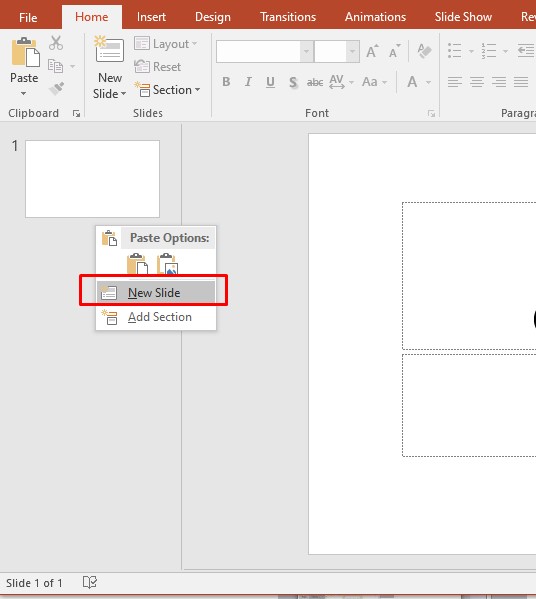Image resolution: width=536 pixels, height=599 pixels.
Task: Click the Cut scissors icon
Action: 56,43
